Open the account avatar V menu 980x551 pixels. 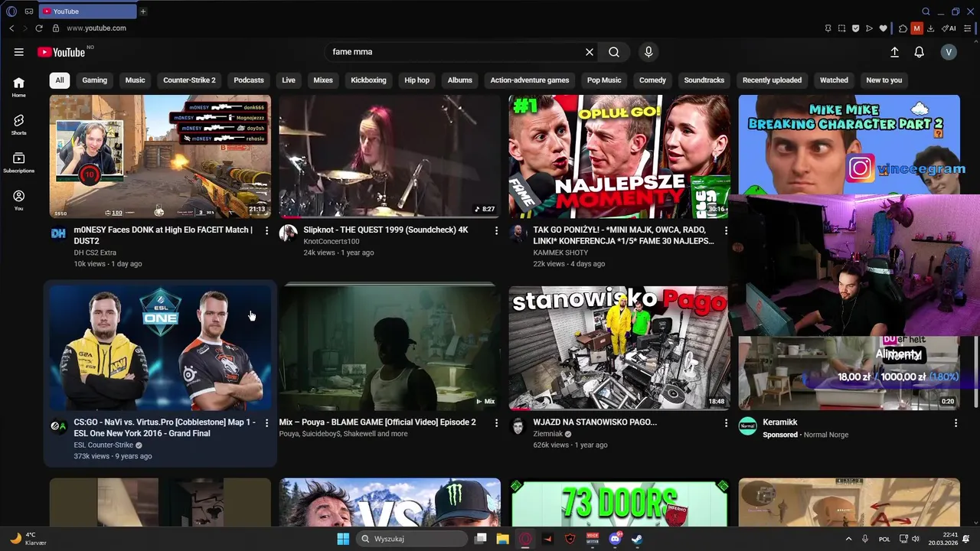(x=949, y=52)
